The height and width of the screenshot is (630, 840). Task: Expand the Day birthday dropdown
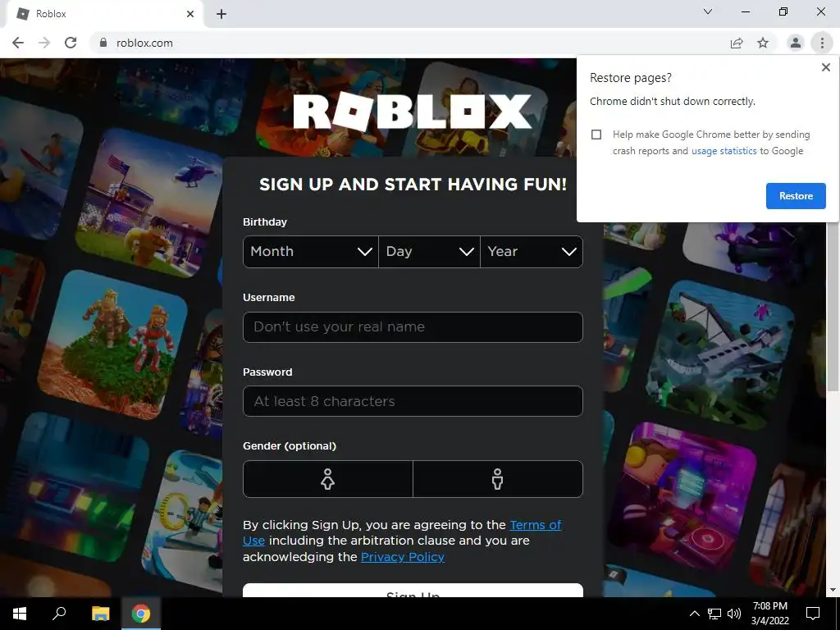[429, 252]
